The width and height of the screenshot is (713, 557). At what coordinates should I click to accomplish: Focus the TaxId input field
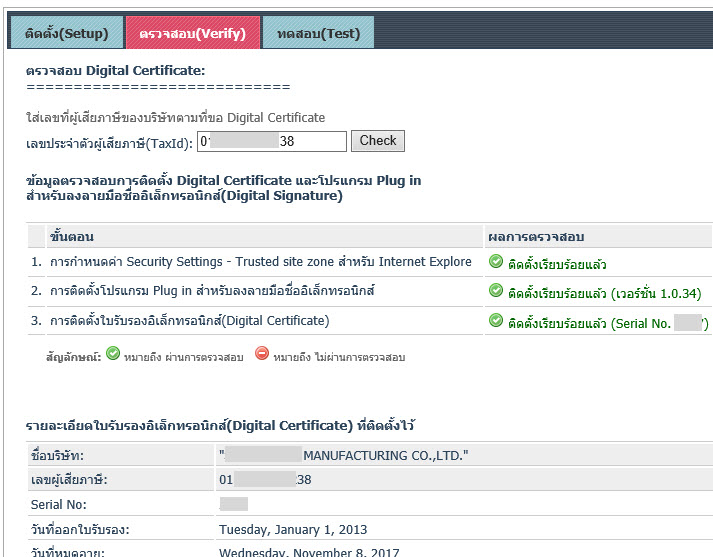click(x=271, y=141)
